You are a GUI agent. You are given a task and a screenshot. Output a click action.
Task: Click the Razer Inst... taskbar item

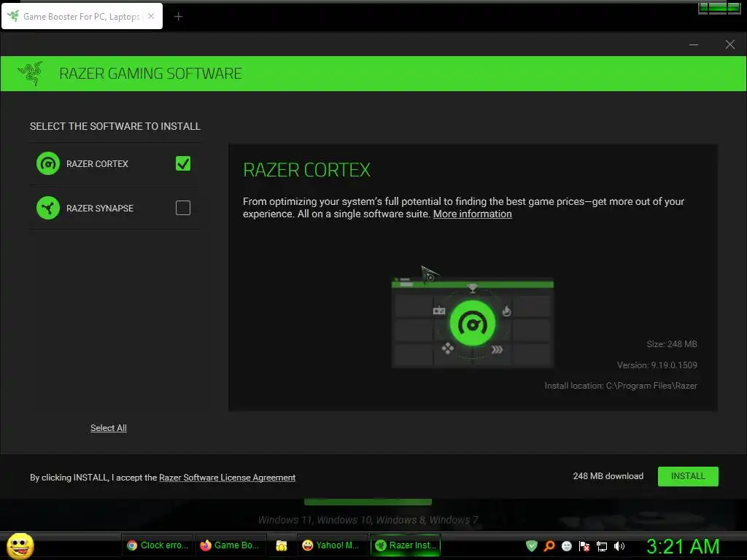tap(406, 545)
